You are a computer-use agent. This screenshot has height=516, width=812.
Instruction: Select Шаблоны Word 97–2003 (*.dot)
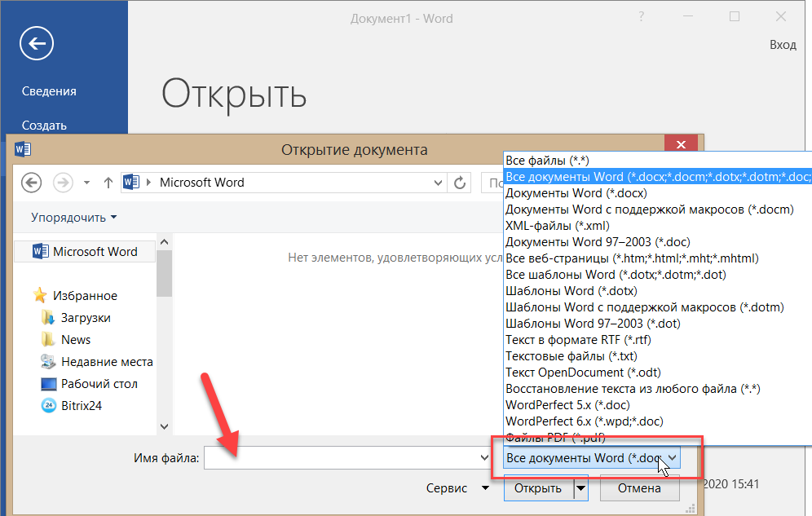pyautogui.click(x=658, y=324)
